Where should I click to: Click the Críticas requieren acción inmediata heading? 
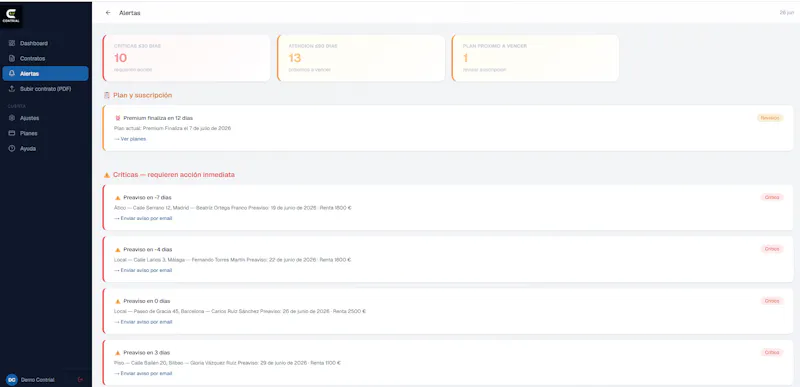click(174, 175)
